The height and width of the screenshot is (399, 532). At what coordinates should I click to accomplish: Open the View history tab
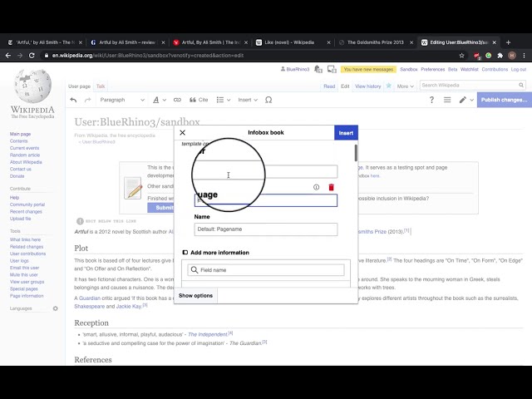click(x=368, y=86)
